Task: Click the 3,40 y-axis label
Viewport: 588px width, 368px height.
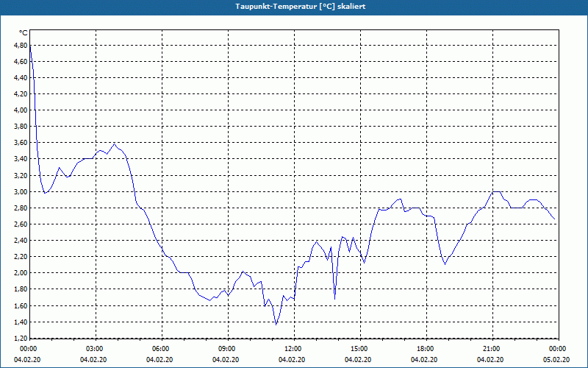Action: point(21,159)
